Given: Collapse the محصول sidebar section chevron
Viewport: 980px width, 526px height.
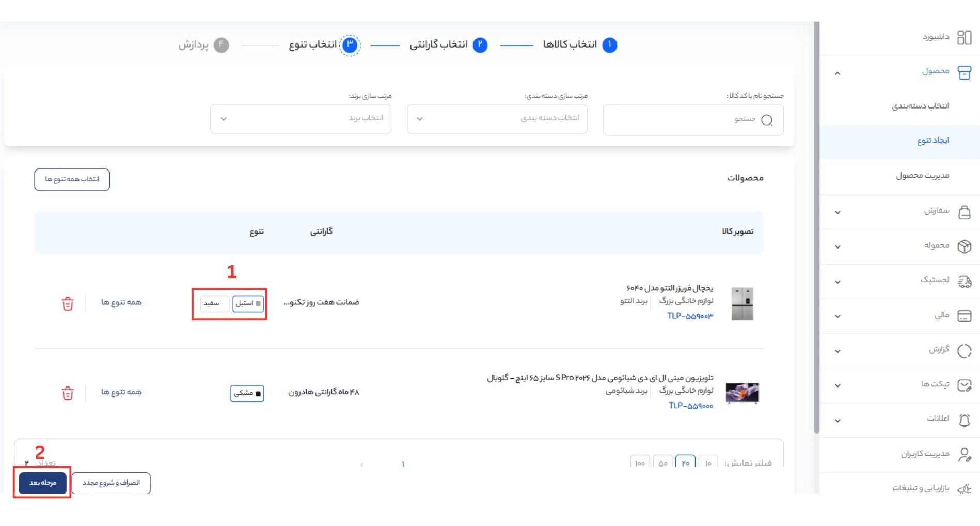Looking at the screenshot, I should [837, 73].
